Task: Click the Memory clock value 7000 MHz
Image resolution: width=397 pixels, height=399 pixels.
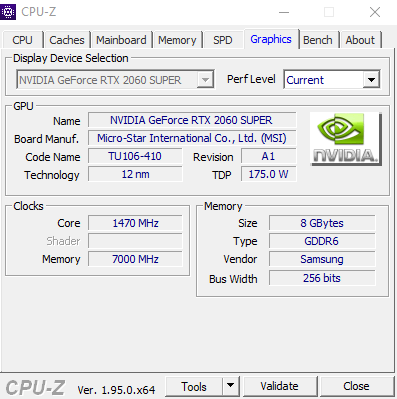Action: coord(135,259)
